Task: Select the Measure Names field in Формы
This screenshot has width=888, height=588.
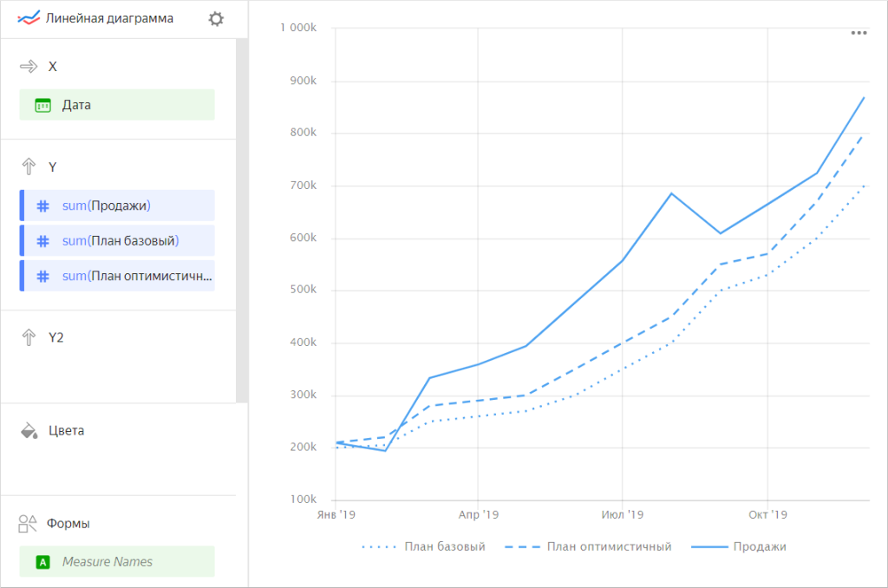Action: 117,562
